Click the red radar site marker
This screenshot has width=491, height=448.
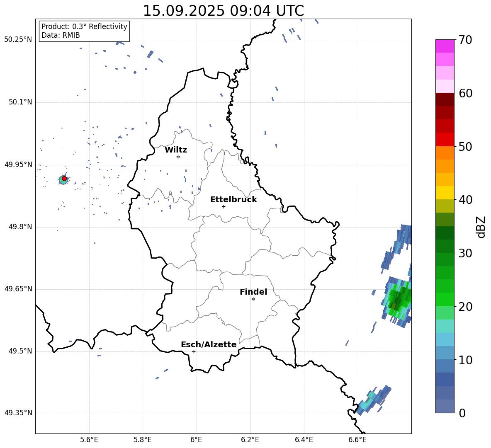pos(64,179)
